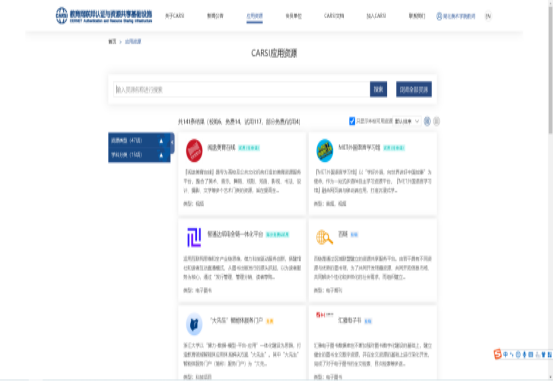Click the blue search button

pyautogui.click(x=378, y=89)
